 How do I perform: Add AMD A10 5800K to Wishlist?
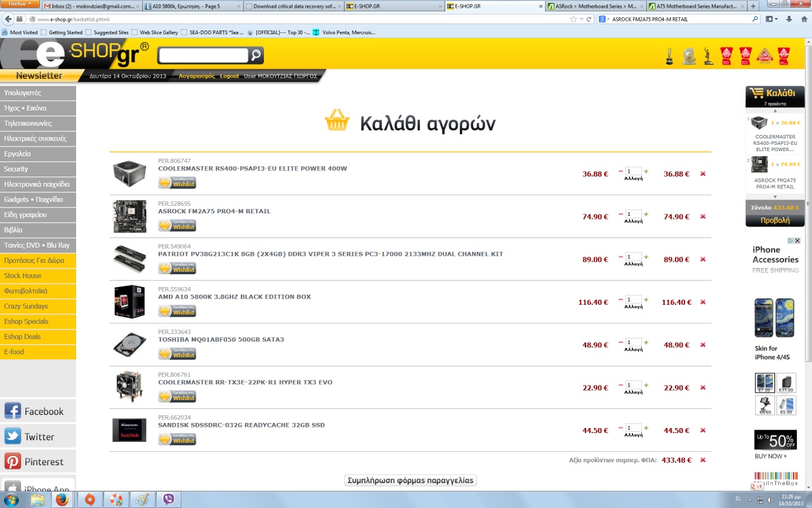pyautogui.click(x=177, y=311)
